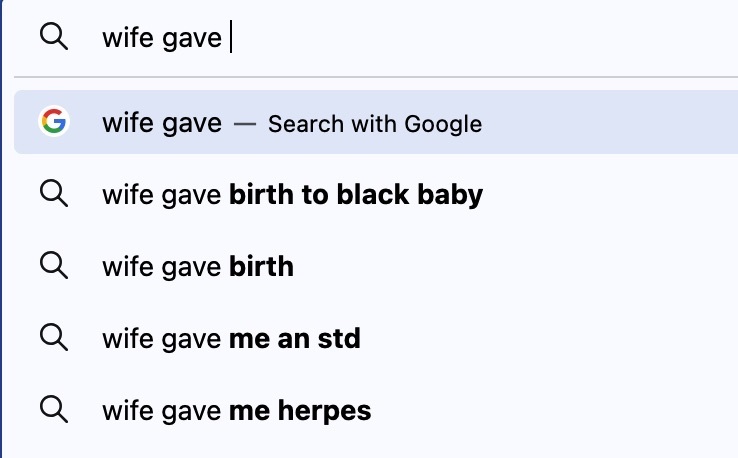738x458 pixels.
Task: Click the bold text "birth to black baby"
Action: [x=356, y=195]
